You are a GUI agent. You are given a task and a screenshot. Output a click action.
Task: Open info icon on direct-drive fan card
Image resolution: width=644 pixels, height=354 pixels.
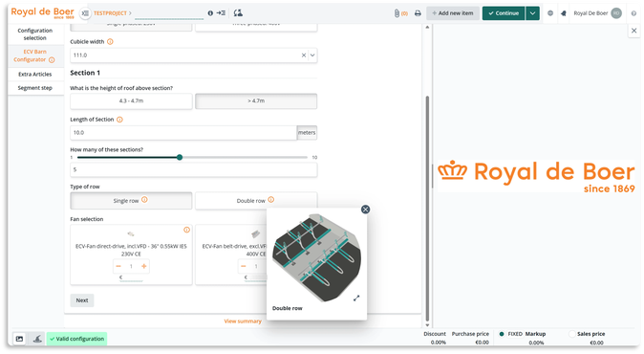[x=186, y=230]
